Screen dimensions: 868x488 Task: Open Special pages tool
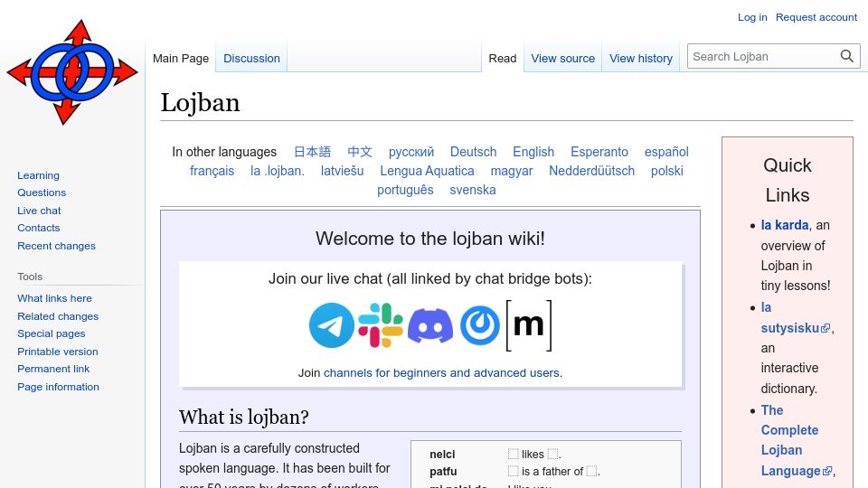tap(51, 333)
